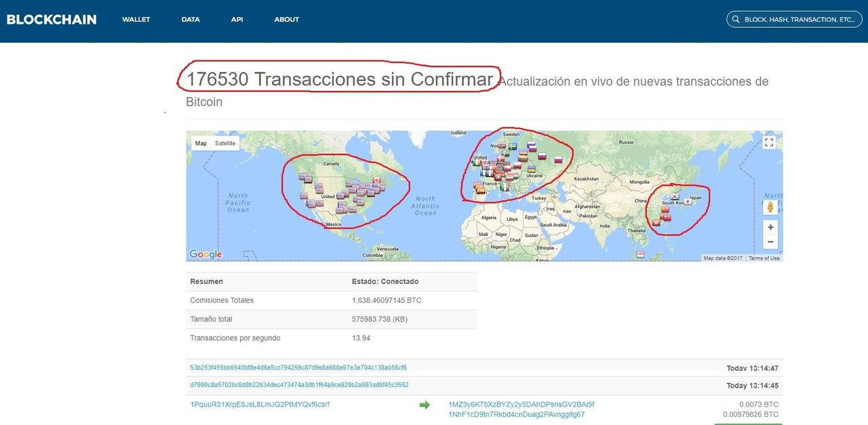Open the API menu
Viewport: 868px width, 425px height.
[x=237, y=20]
